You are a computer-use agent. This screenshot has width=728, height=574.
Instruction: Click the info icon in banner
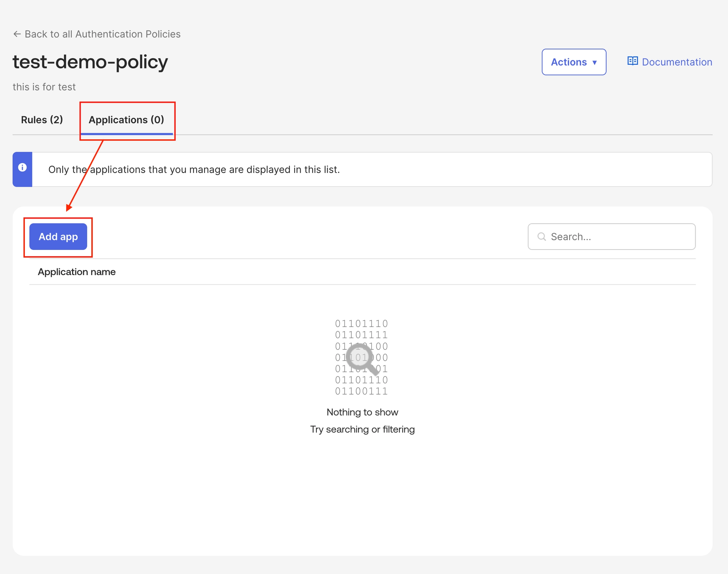22,167
